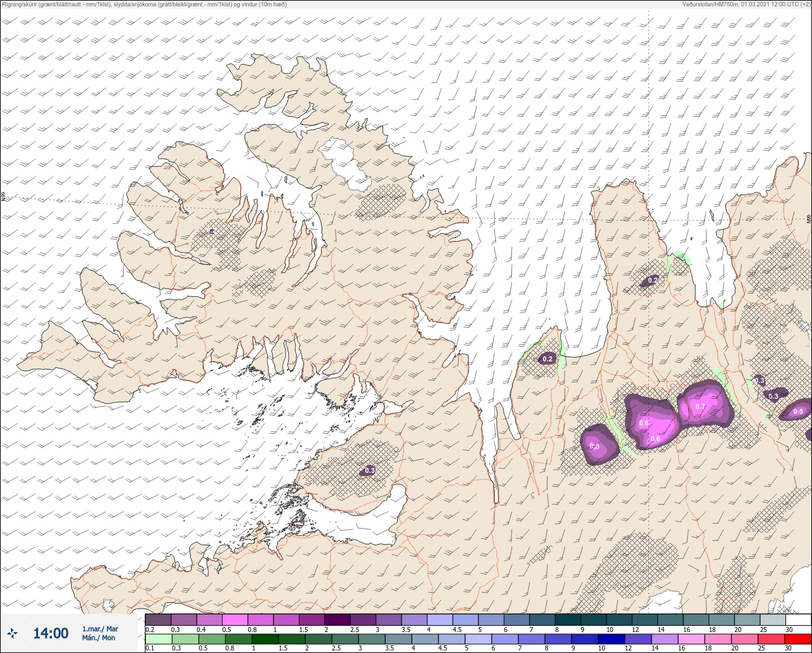The height and width of the screenshot is (653, 812).
Task: Click the white snow legend swatch labeled 30
Action: (798, 619)
